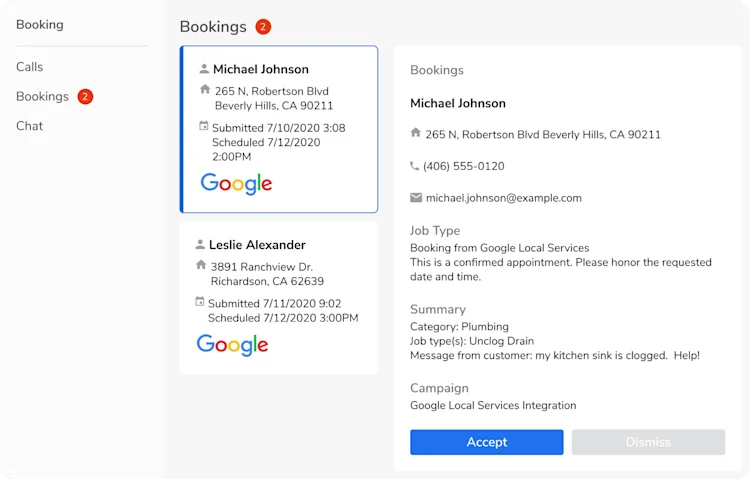Click the text Scheduled 7/12/2020 3:00PM
The height and width of the screenshot is (479, 750).
(x=283, y=318)
